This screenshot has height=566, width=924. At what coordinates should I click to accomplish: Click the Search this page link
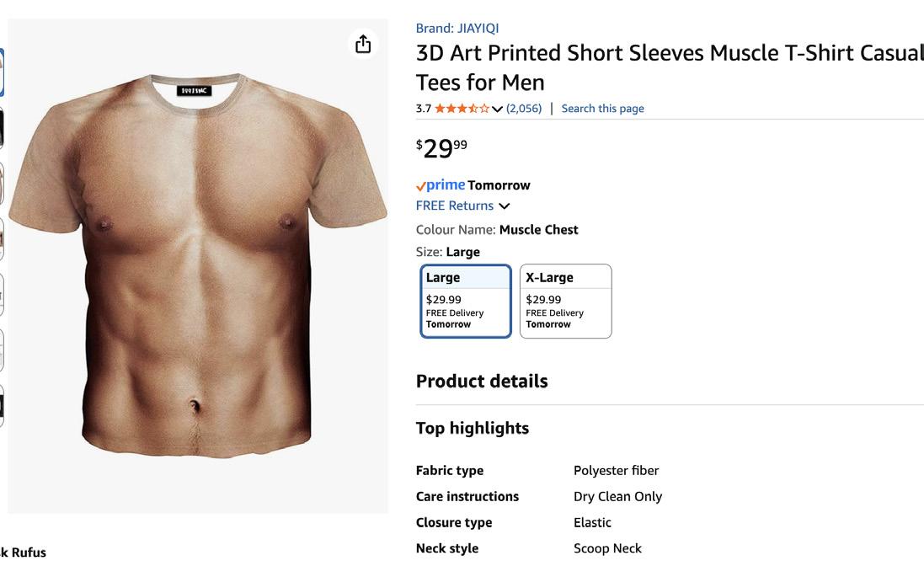602,109
